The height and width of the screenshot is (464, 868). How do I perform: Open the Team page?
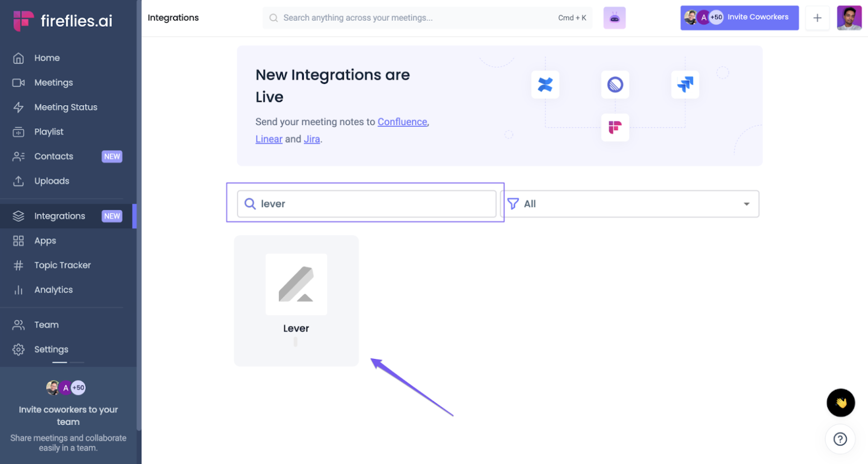67,324
